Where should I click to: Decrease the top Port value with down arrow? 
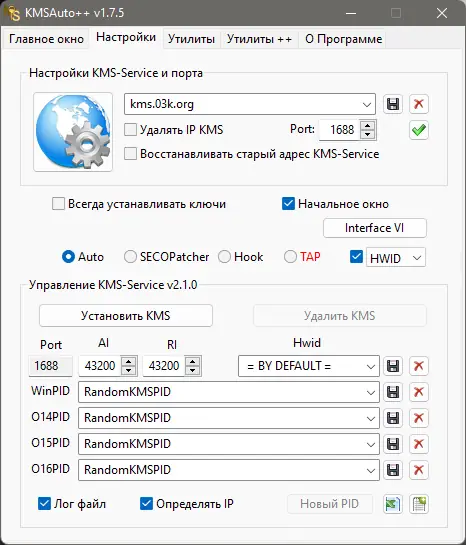tap(367, 135)
